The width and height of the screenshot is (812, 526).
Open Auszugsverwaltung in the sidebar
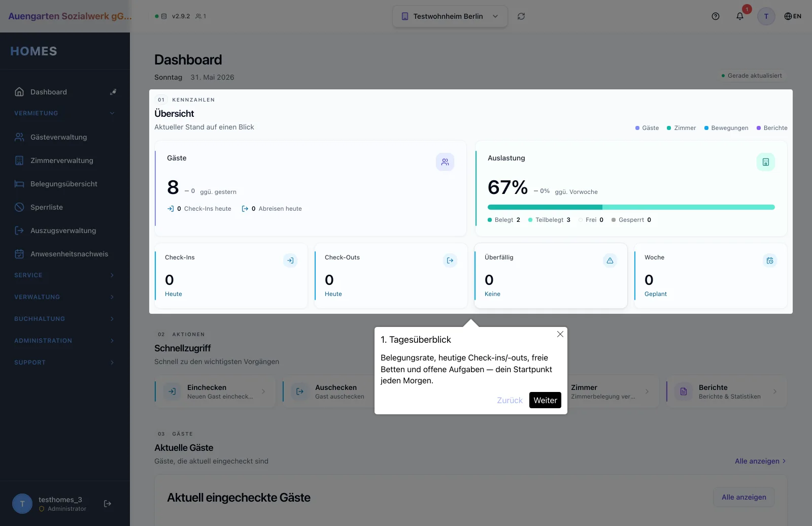[65, 231]
